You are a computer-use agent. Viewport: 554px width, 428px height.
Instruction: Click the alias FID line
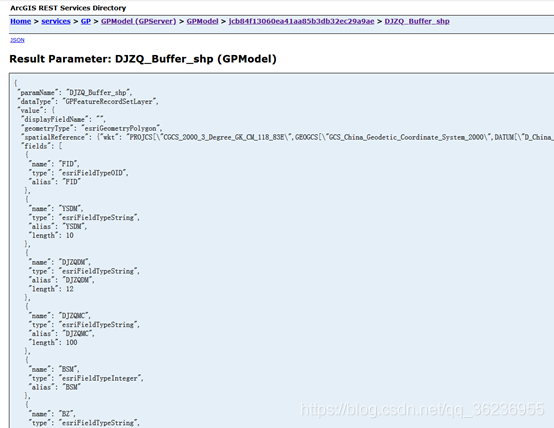pyautogui.click(x=55, y=182)
